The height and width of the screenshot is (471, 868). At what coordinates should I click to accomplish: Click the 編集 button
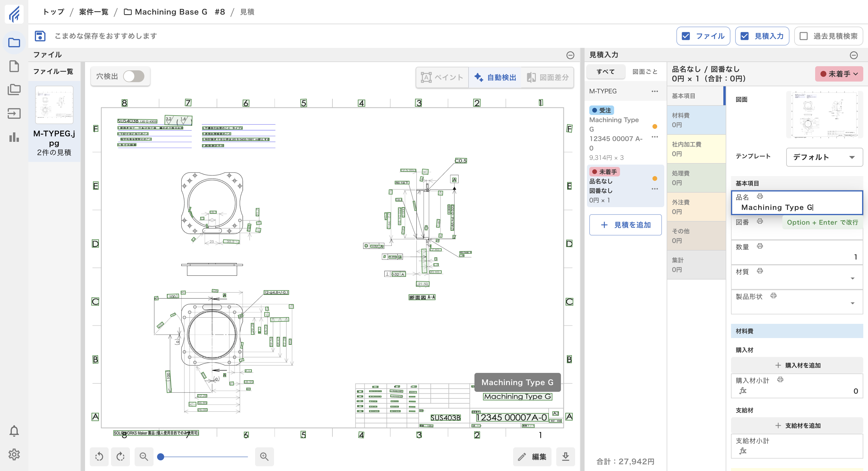532,457
